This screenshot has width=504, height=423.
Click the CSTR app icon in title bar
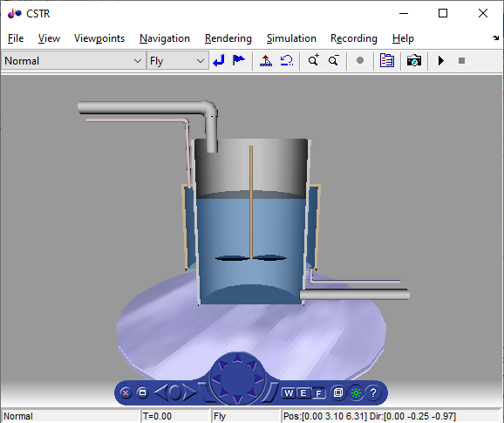pyautogui.click(x=15, y=13)
